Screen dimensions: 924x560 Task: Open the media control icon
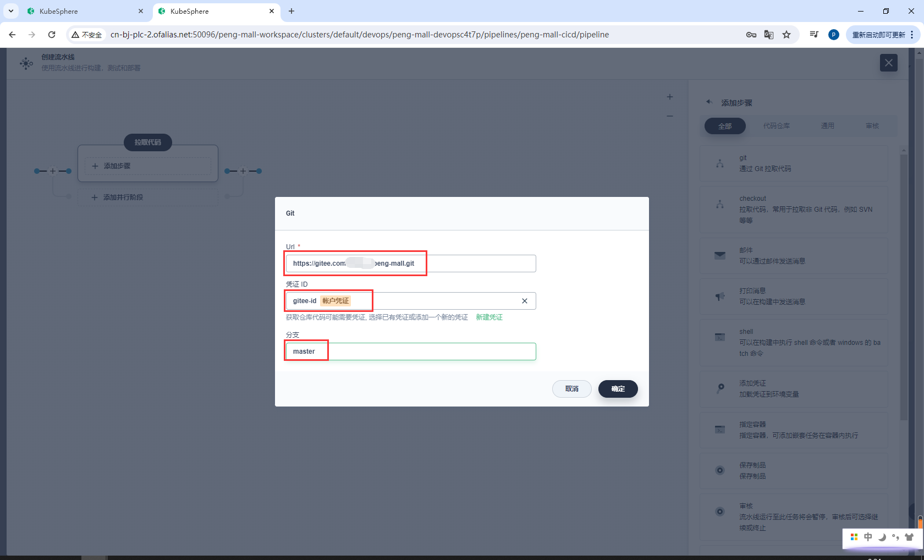pyautogui.click(x=814, y=35)
